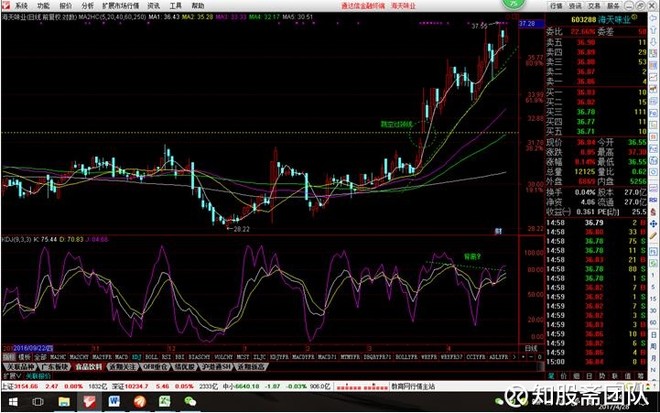Open the 近期关注 category tab

pos(122,367)
